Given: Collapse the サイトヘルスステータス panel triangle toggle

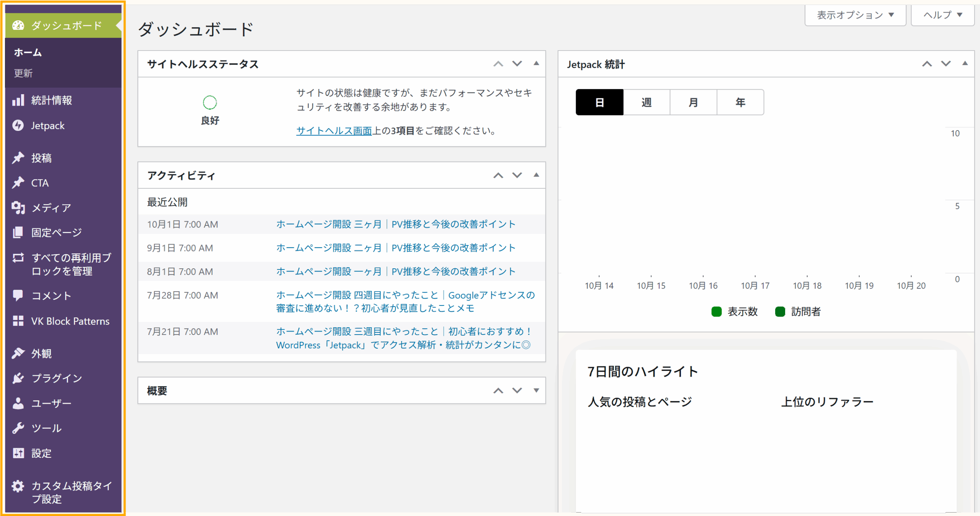Looking at the screenshot, I should [536, 64].
